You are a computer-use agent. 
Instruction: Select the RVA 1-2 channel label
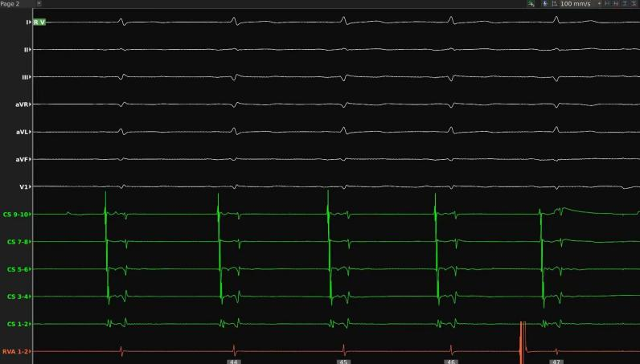16,351
